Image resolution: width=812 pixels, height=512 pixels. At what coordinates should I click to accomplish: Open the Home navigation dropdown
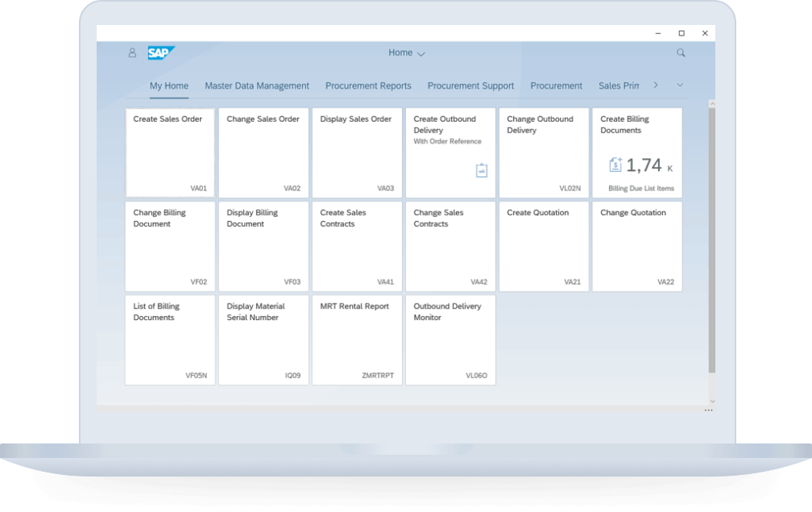pos(407,52)
